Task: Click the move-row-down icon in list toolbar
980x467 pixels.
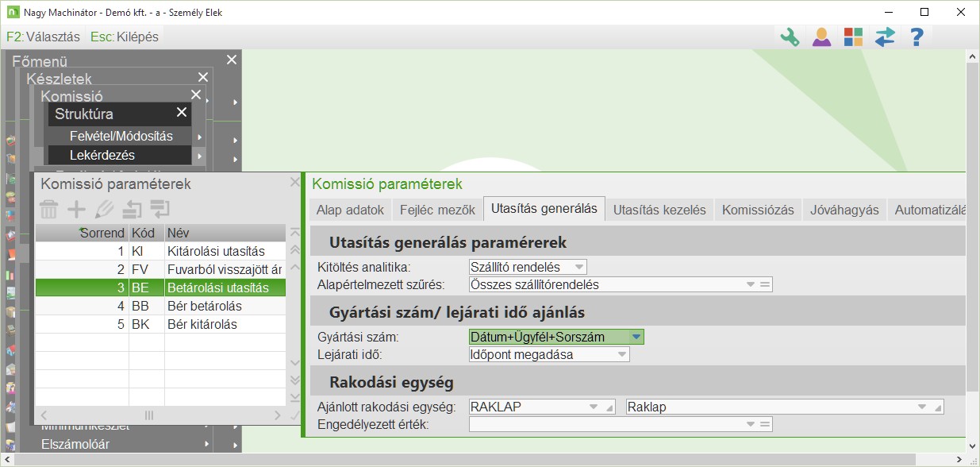Action: (x=159, y=210)
